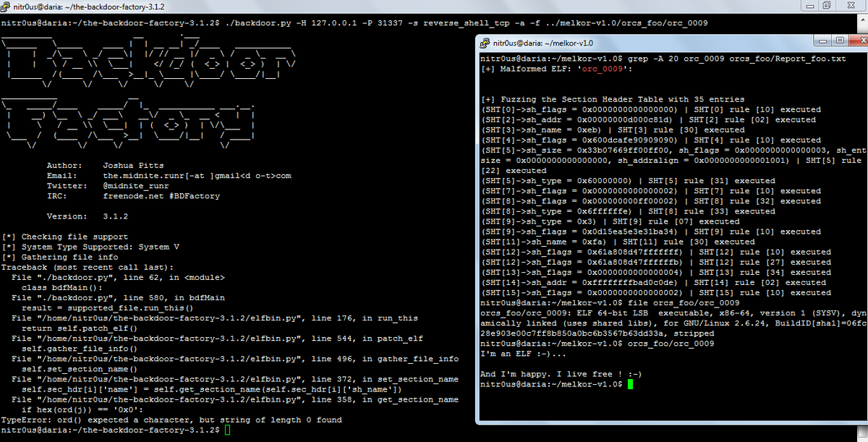The height and width of the screenshot is (442, 868).
Task: Click scroll-up arrow of backdoor-factory window scrollbar
Action: pyautogui.click(x=863, y=20)
